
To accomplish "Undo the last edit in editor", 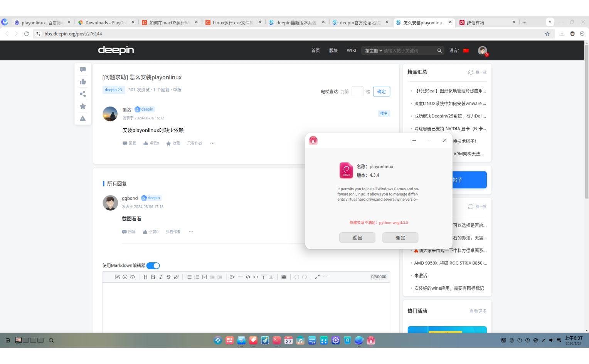I will (x=297, y=277).
